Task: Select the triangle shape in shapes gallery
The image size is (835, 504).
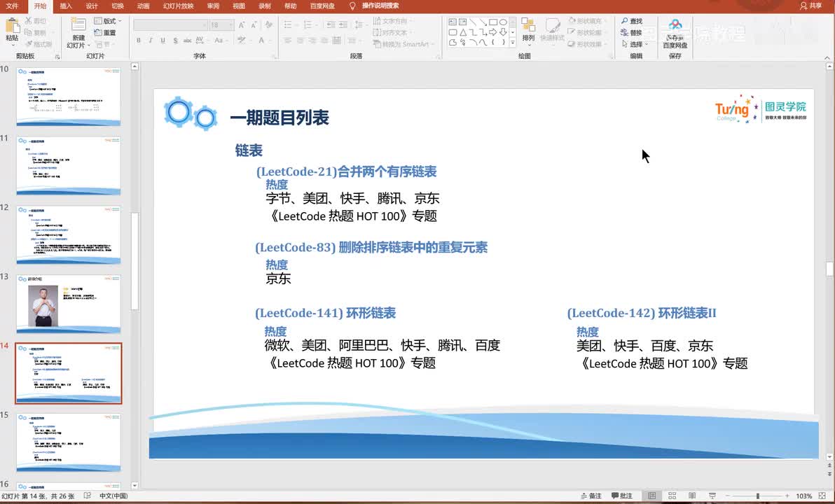Action: tap(463, 32)
